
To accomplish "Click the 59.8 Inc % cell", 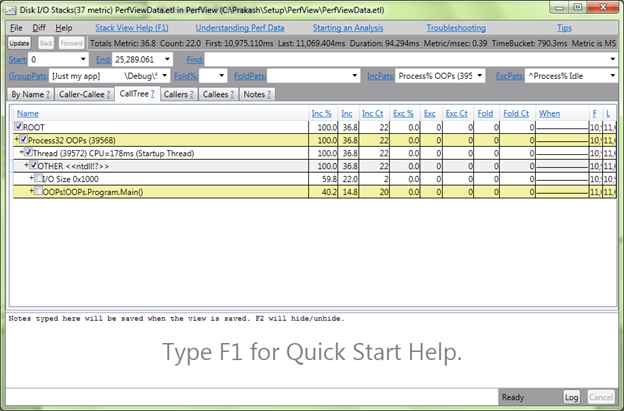I will 323,179.
